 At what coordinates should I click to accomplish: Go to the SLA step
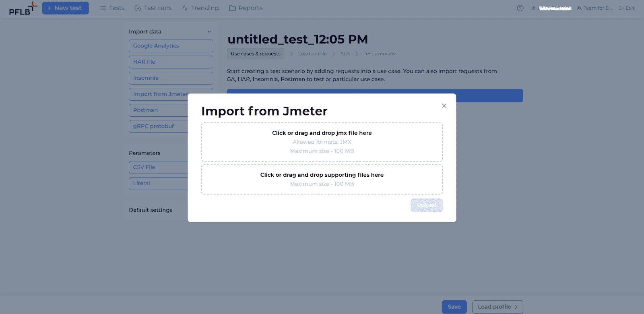(345, 54)
